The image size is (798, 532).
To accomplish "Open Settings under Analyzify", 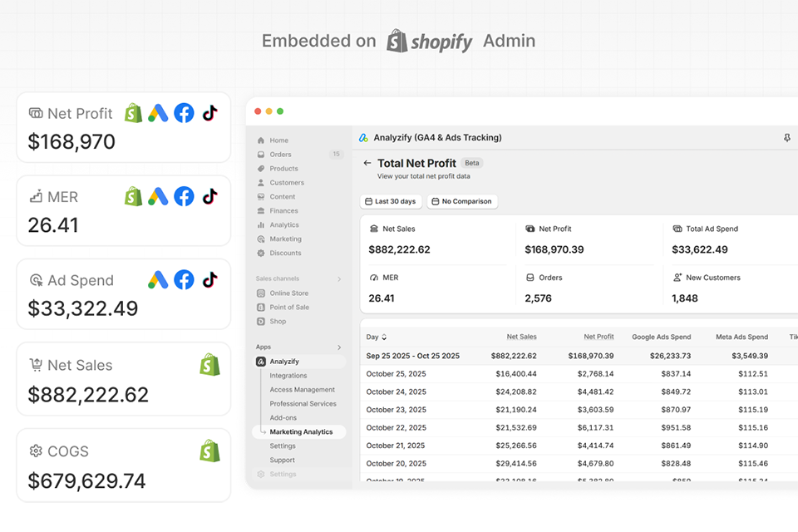I will (283, 446).
